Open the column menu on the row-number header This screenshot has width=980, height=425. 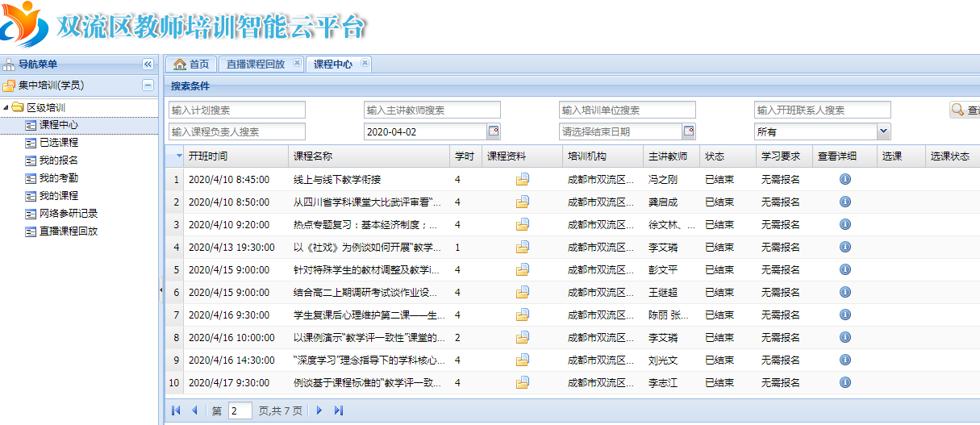[x=178, y=156]
